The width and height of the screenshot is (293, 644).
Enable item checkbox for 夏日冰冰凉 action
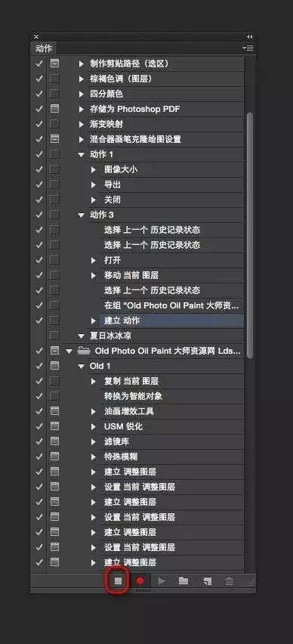point(39,336)
